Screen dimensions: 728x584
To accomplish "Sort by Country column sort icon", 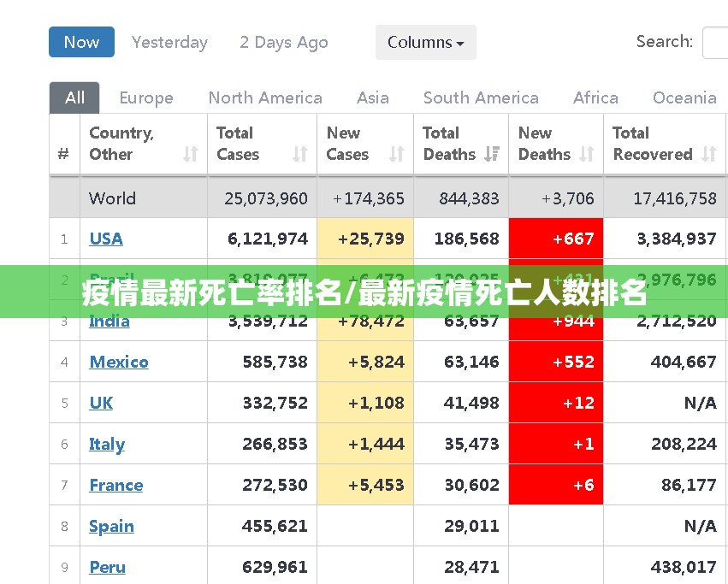I will pos(190,154).
